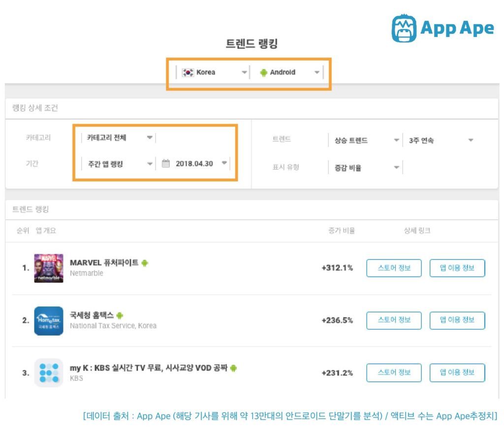Click the MARVEL 퓨처파이트 app icon
504x434 pixels.
click(49, 268)
